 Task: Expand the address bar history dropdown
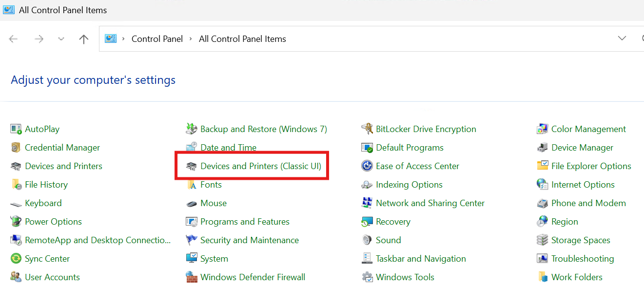622,38
